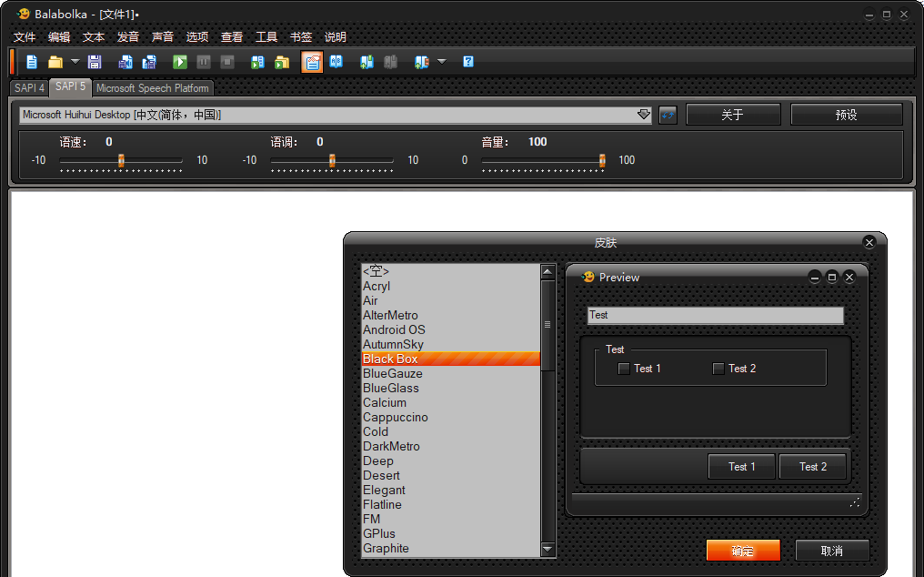Open the 发音 menu
The image size is (924, 577).
128,36
